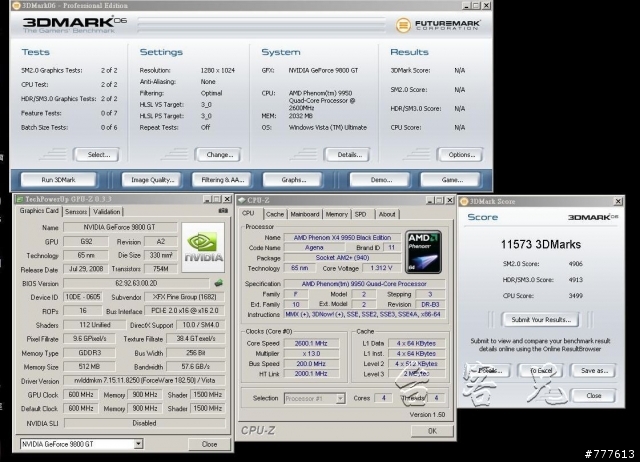Click the Futuremark Corporation logo
This screenshot has width=640, height=462.
(x=438, y=25)
